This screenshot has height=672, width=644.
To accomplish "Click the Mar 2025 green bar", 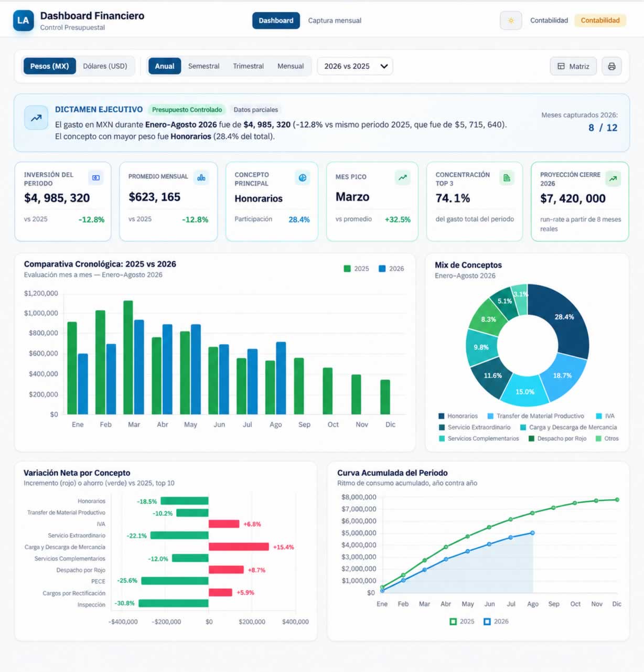I will pyautogui.click(x=128, y=357).
